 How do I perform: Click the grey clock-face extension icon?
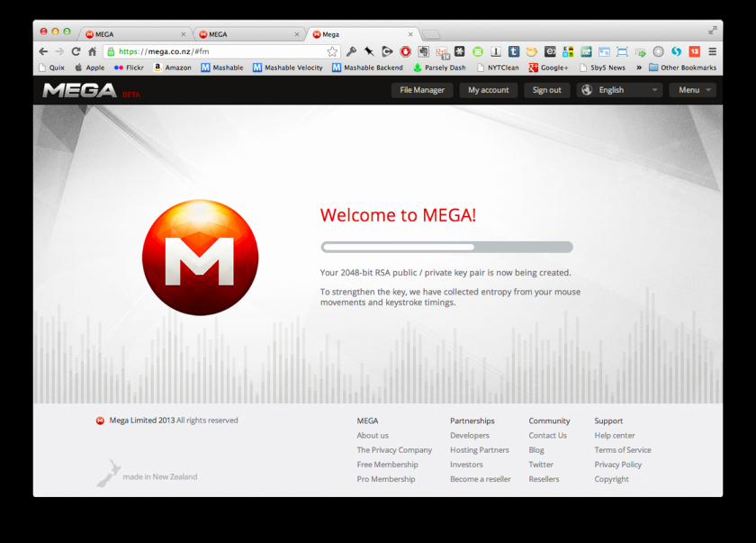(658, 51)
